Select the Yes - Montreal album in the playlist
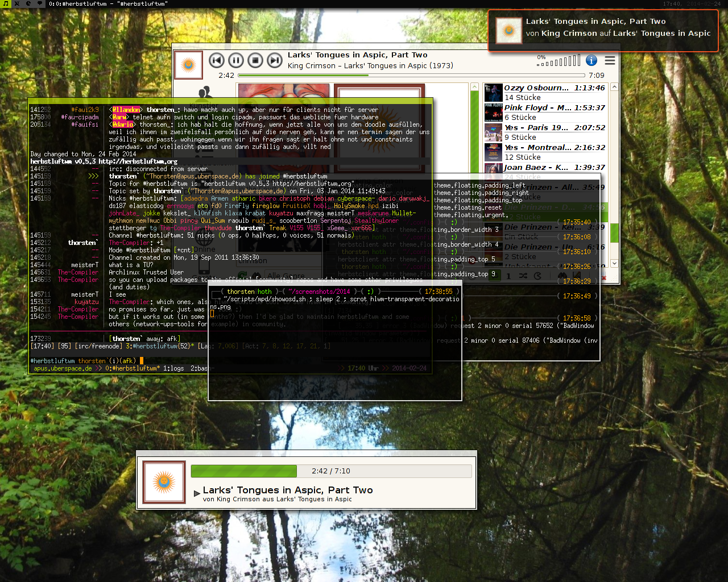728x582 pixels. pyautogui.click(x=546, y=152)
